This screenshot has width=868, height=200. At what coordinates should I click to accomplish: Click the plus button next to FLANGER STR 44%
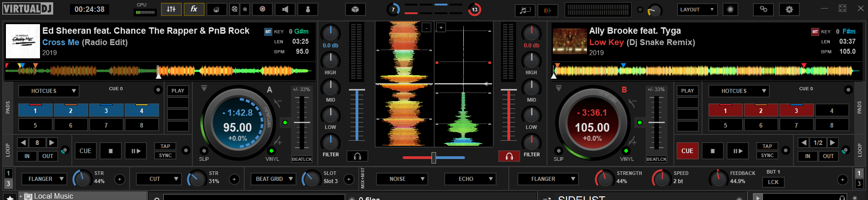[120, 179]
